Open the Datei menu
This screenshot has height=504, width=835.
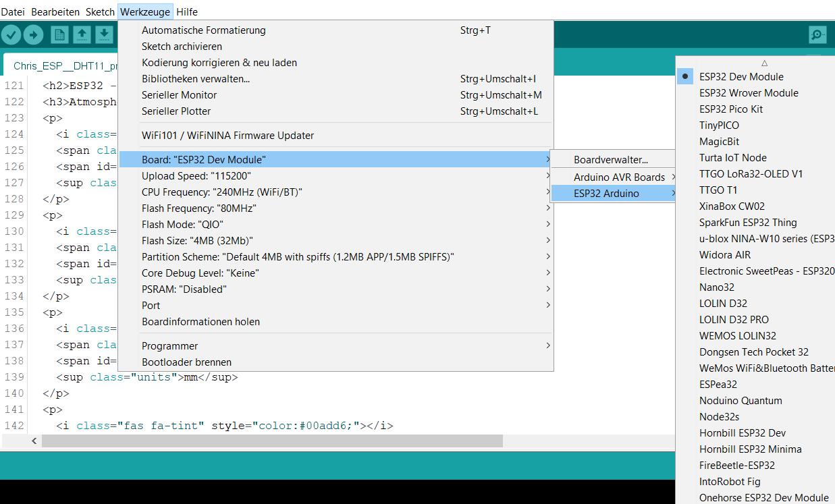pyautogui.click(x=13, y=12)
